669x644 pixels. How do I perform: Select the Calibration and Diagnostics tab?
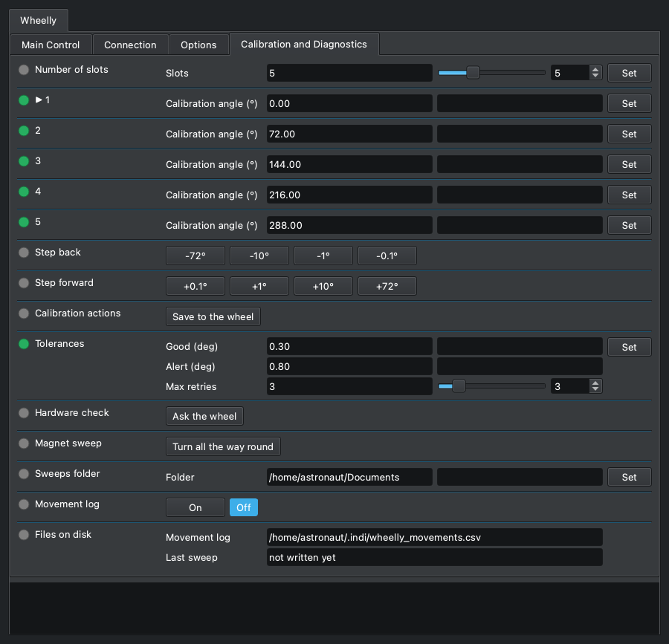[x=304, y=44]
